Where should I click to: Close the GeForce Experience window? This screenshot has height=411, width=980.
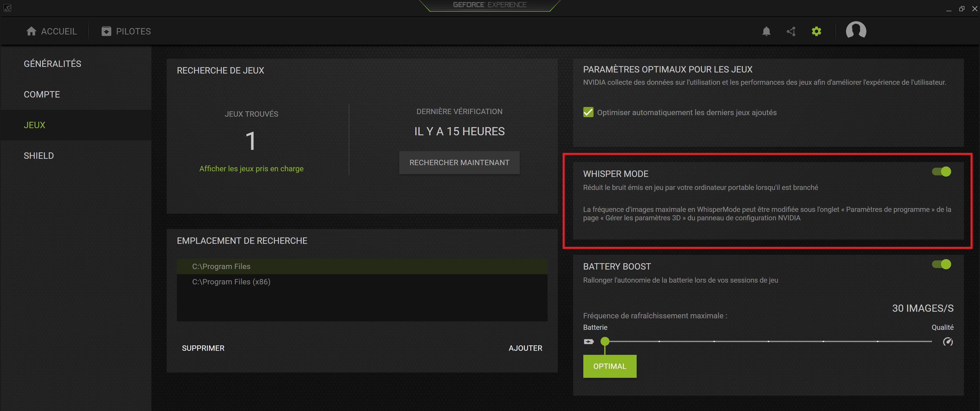(x=974, y=8)
